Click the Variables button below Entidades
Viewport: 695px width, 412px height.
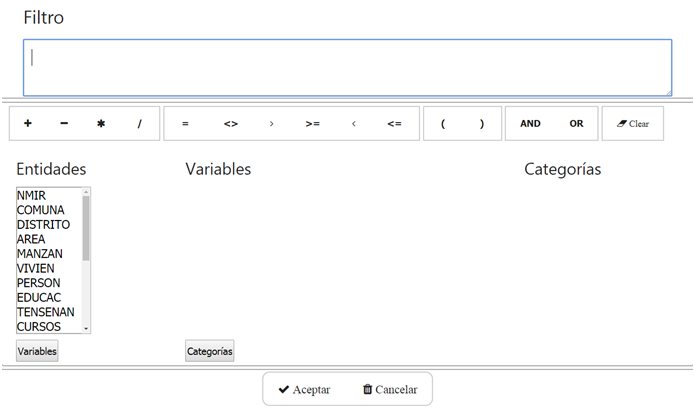point(37,351)
